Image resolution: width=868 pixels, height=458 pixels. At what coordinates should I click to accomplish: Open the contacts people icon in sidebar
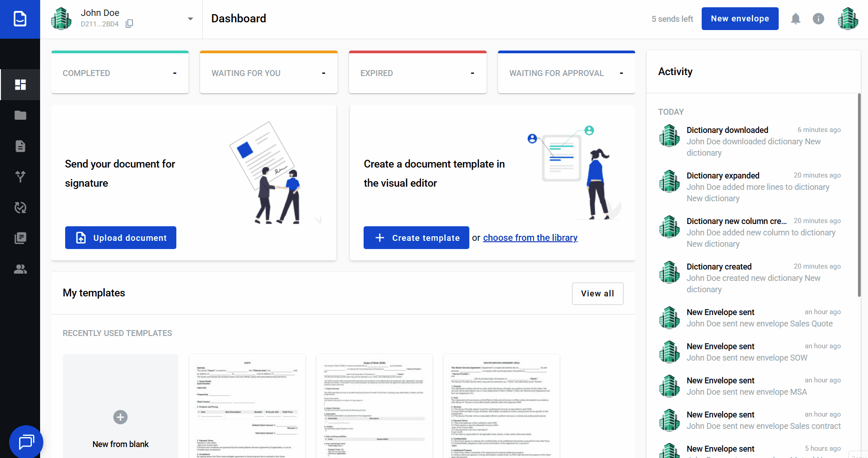pyautogui.click(x=20, y=269)
